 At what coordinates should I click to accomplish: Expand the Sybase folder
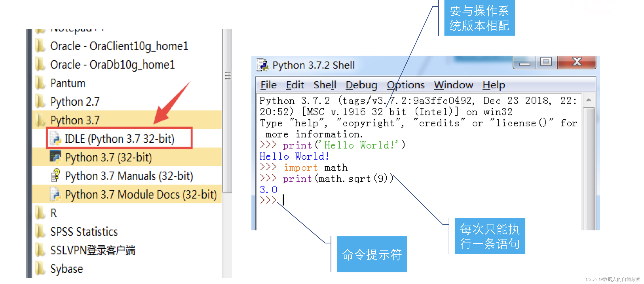click(66, 269)
